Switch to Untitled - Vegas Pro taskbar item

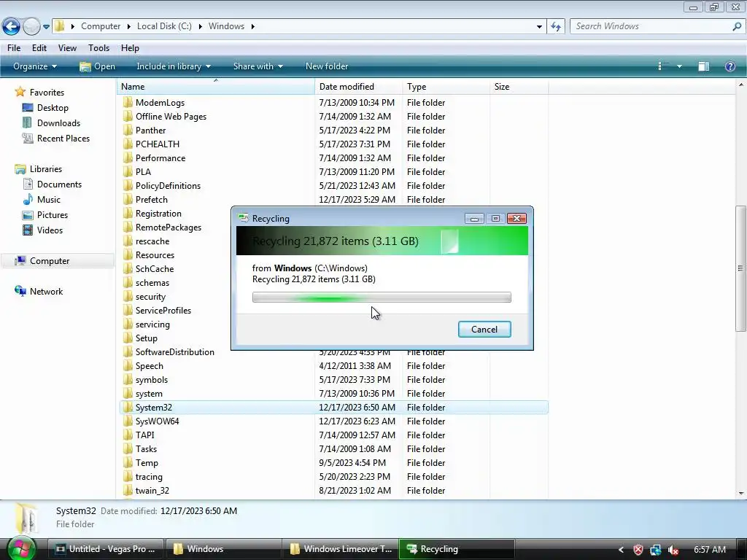pos(106,549)
